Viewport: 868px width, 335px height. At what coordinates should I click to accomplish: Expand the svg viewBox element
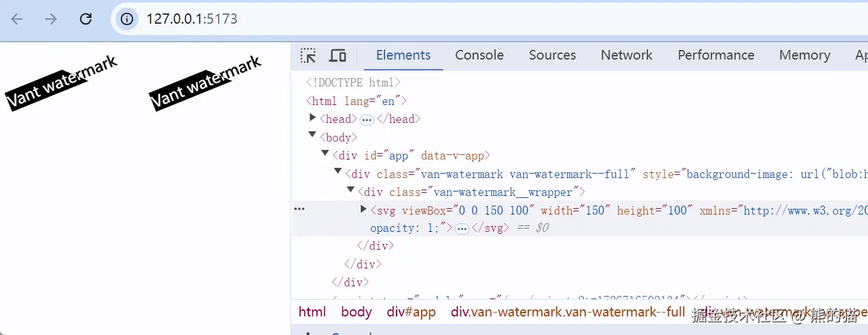[363, 209]
